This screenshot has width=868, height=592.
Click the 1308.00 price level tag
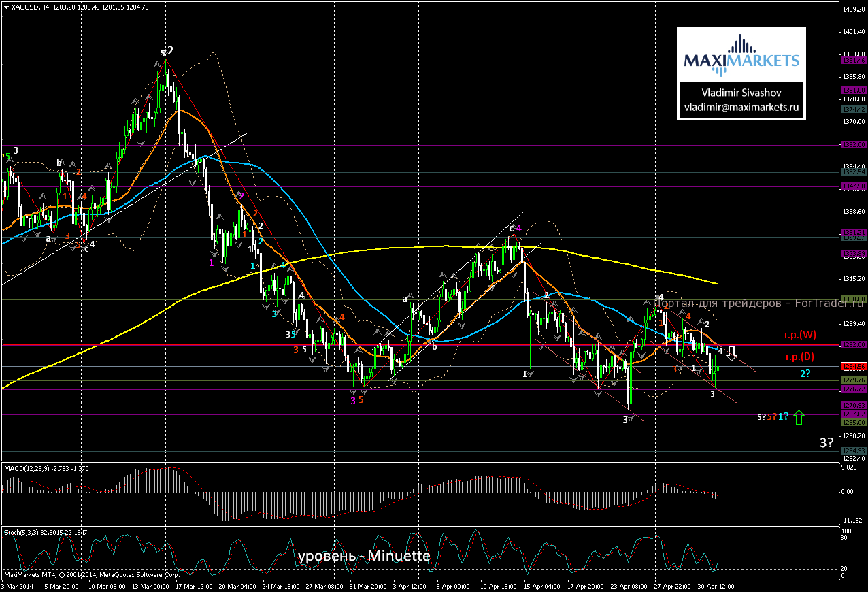click(x=854, y=299)
